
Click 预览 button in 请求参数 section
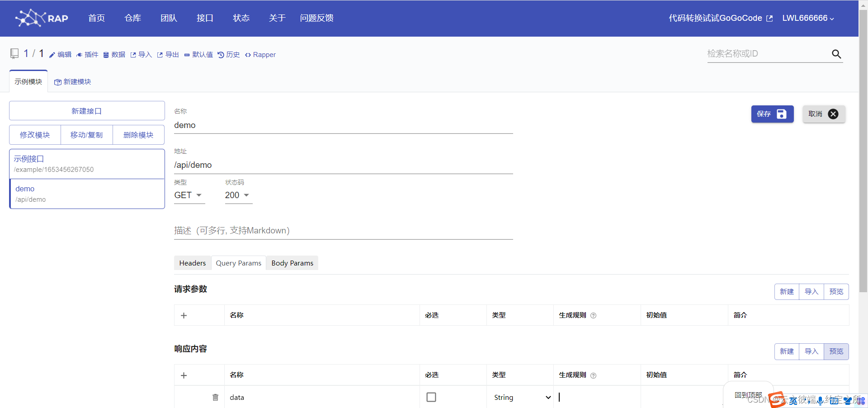836,292
